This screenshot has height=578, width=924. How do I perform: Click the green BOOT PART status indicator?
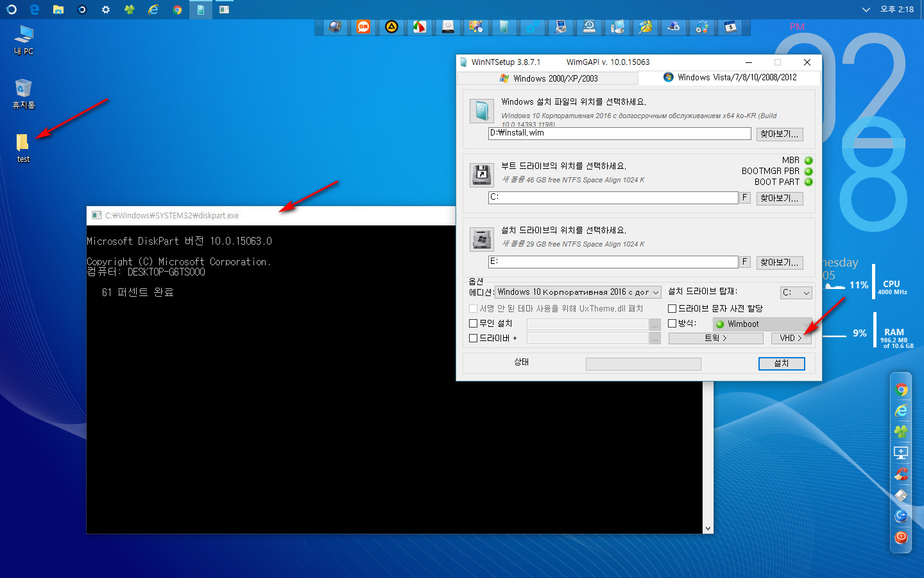809,182
